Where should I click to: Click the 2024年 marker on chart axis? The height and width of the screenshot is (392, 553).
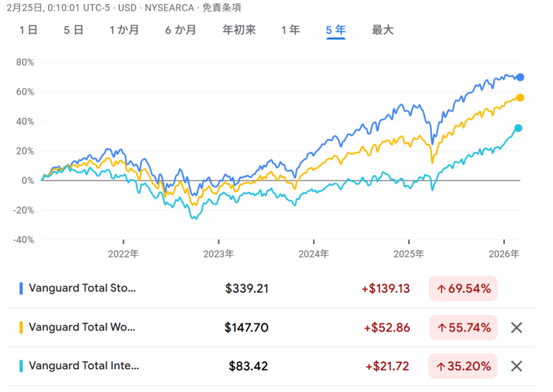tap(314, 253)
